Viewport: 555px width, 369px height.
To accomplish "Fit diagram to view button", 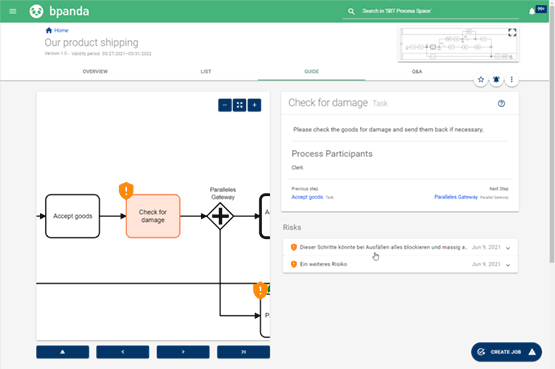I will point(240,105).
